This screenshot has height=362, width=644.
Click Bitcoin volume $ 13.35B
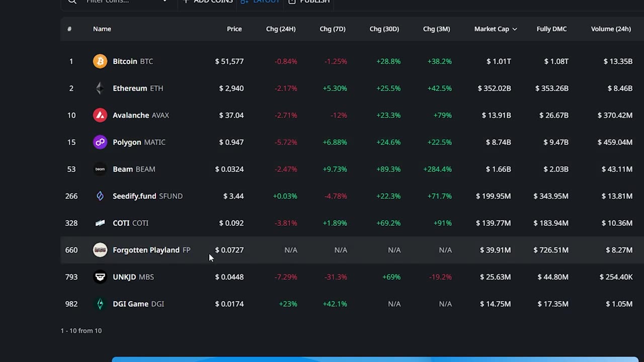(x=618, y=61)
